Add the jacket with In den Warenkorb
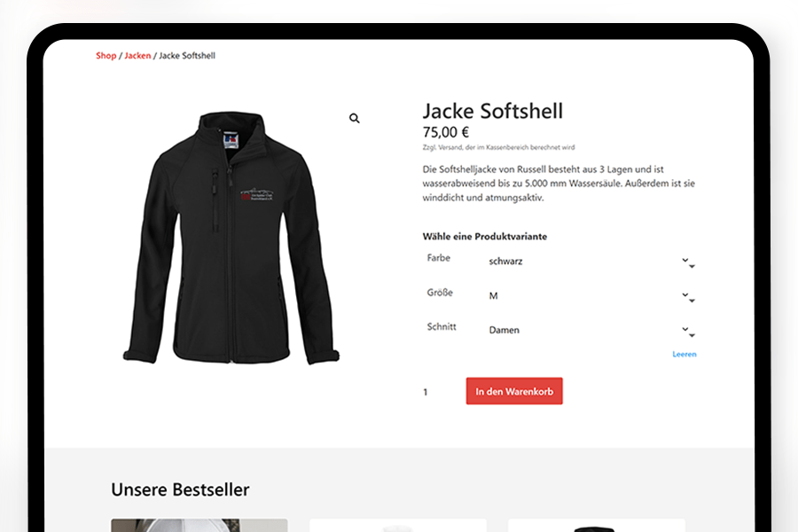Viewport: 798px width, 532px height. 514,391
